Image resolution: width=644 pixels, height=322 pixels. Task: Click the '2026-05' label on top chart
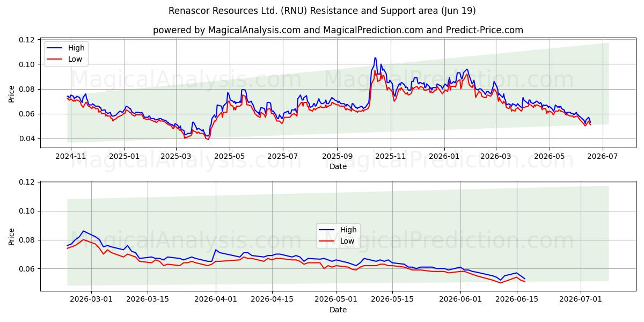tap(549, 156)
